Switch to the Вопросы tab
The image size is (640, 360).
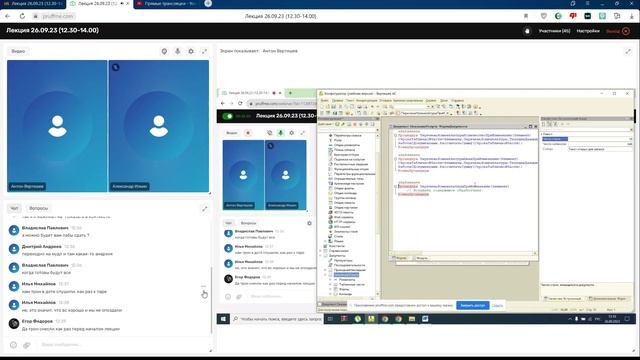pos(38,208)
